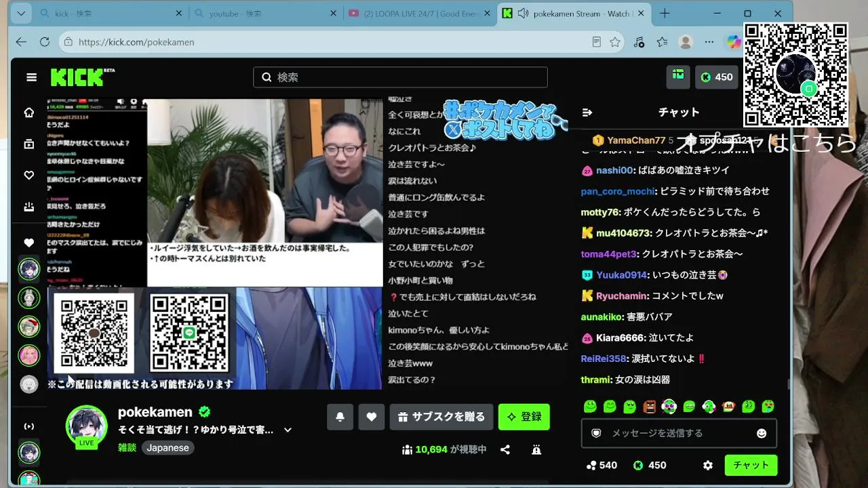The image size is (868, 488).
Task: Open the pink-haired avatar channel in sidebar
Action: [x=28, y=355]
